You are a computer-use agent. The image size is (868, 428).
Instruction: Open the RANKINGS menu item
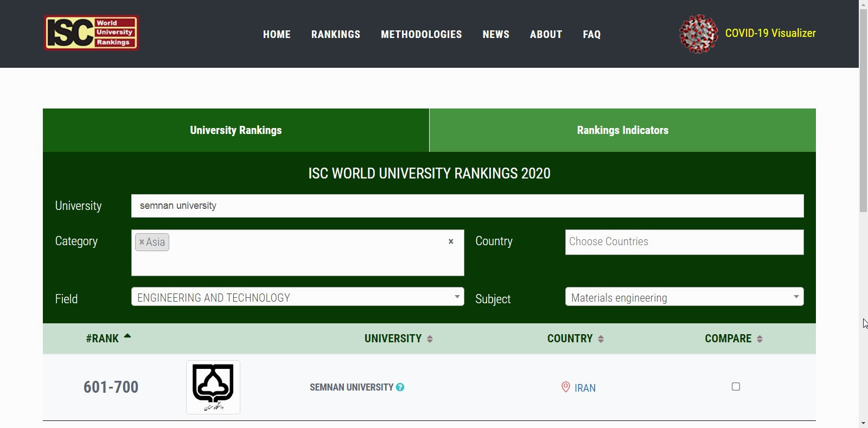(336, 34)
